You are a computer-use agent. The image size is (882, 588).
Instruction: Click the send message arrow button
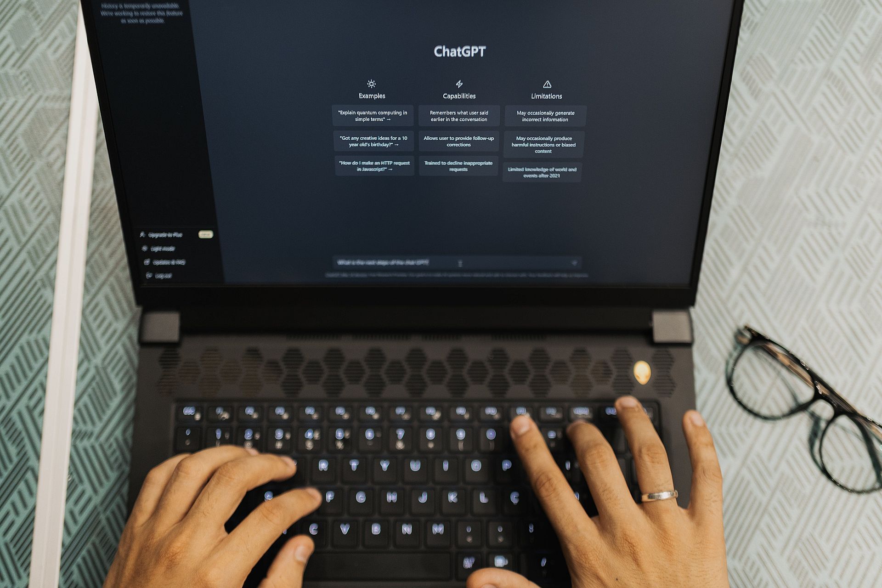pyautogui.click(x=574, y=262)
